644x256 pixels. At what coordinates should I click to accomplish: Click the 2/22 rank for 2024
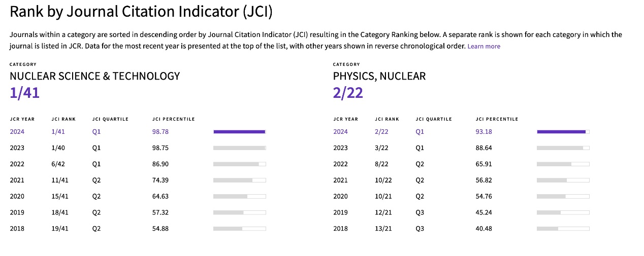(x=382, y=132)
